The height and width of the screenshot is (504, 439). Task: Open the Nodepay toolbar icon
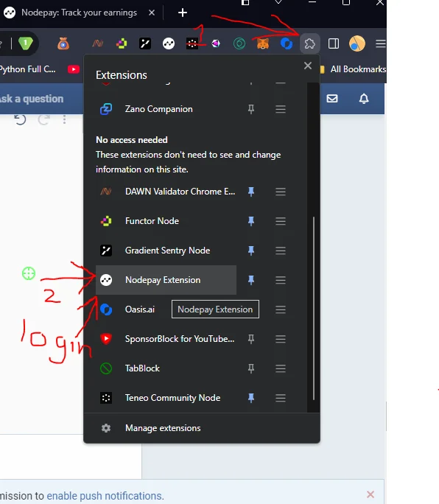[x=169, y=43]
